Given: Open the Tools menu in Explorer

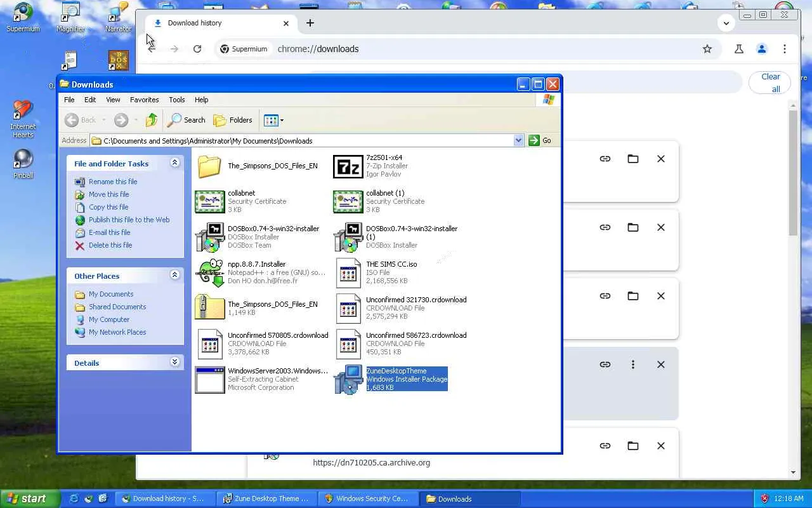Looking at the screenshot, I should [x=177, y=100].
